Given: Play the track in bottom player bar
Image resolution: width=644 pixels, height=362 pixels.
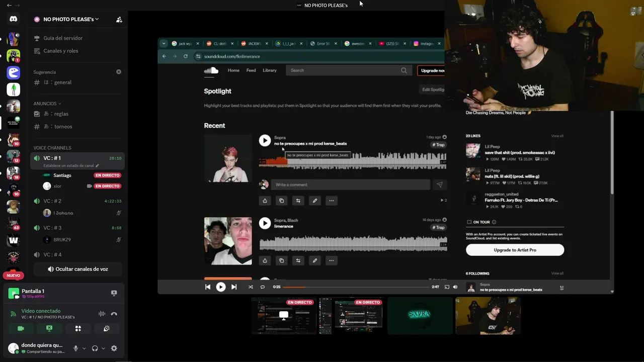Looking at the screenshot, I should click(220, 287).
